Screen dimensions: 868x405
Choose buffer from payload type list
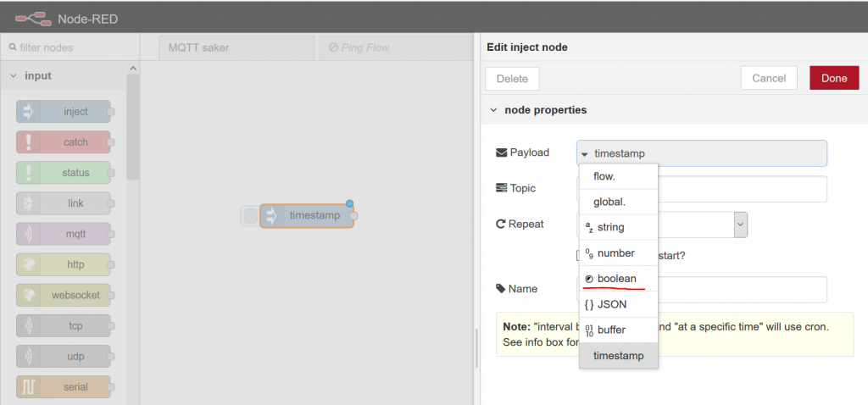coord(618,330)
